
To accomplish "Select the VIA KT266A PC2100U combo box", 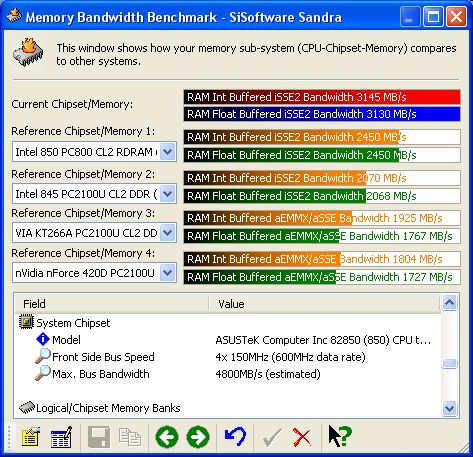I will 94,233.
